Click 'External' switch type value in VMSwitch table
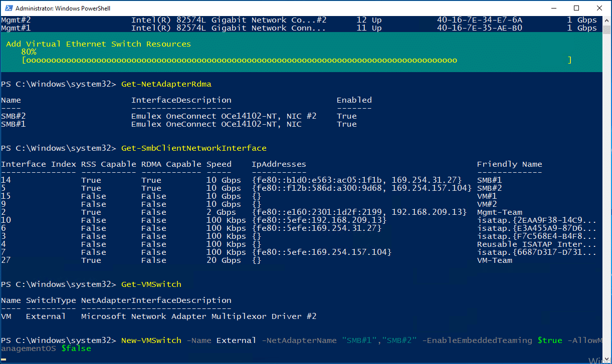 click(x=46, y=316)
